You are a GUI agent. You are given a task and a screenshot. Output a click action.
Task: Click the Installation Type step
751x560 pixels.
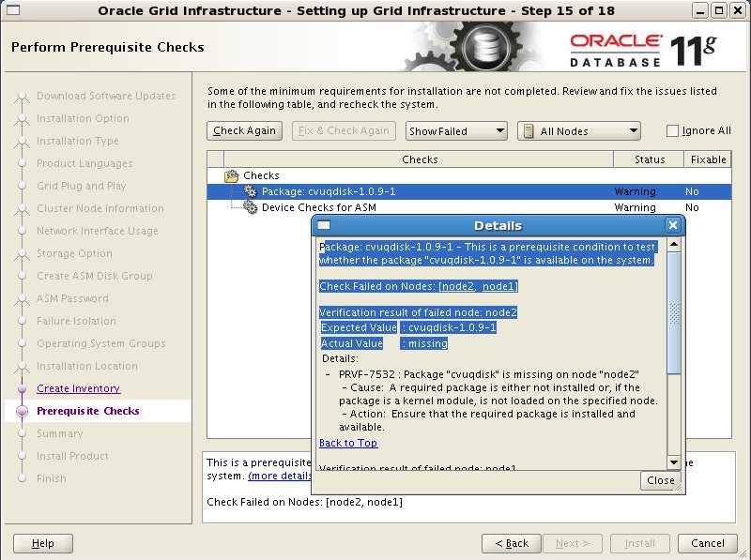(78, 141)
